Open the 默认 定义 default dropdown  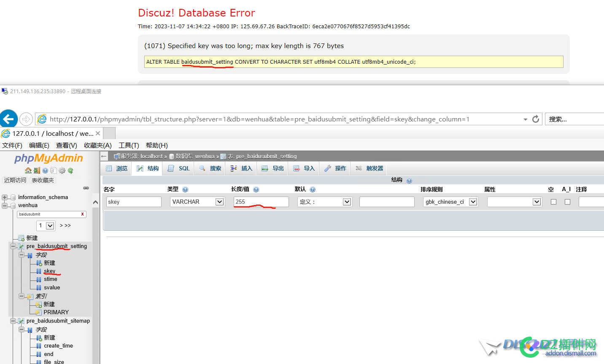click(324, 202)
